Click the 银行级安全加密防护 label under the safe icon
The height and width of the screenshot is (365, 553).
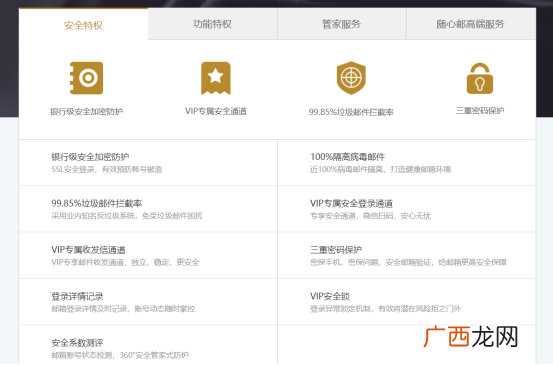click(86, 112)
